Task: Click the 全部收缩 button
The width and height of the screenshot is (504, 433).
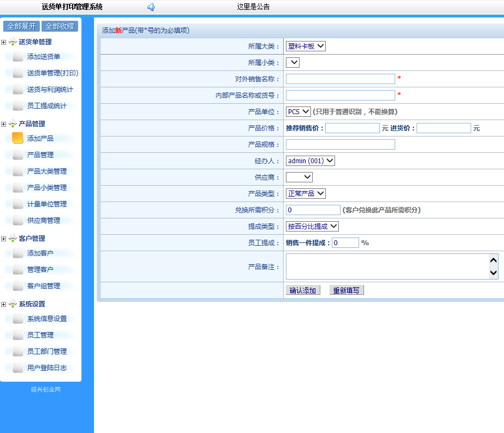Action: [x=60, y=26]
